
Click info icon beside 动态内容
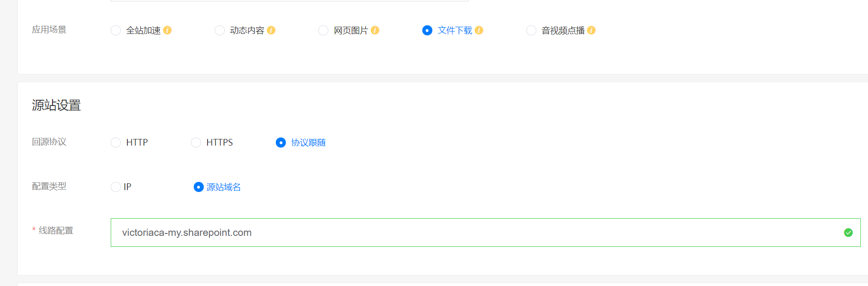pyautogui.click(x=271, y=31)
